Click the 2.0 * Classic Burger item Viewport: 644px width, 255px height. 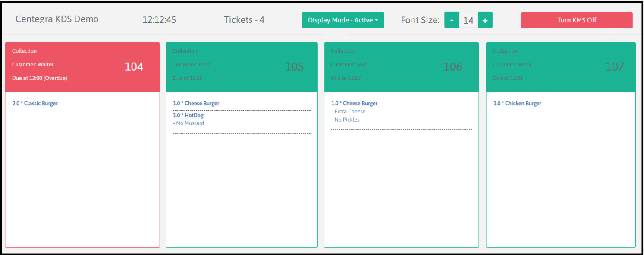pyautogui.click(x=35, y=104)
